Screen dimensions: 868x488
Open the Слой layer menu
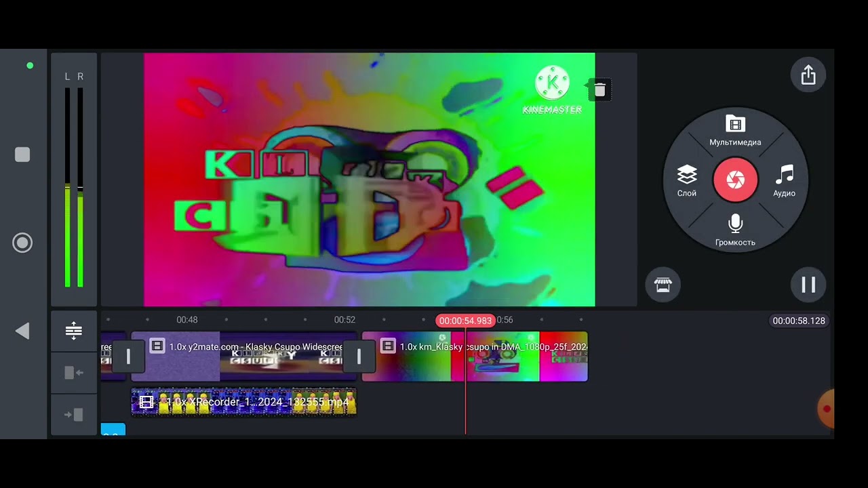coord(687,181)
